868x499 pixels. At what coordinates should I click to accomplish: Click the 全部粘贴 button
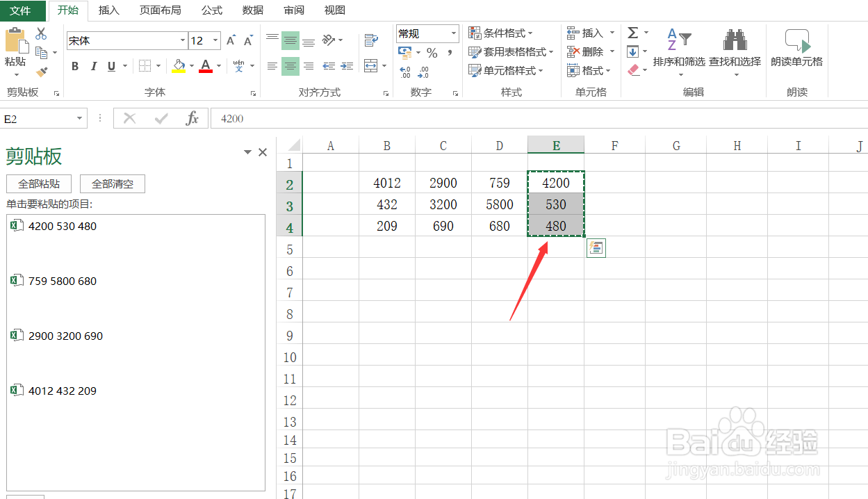(39, 183)
